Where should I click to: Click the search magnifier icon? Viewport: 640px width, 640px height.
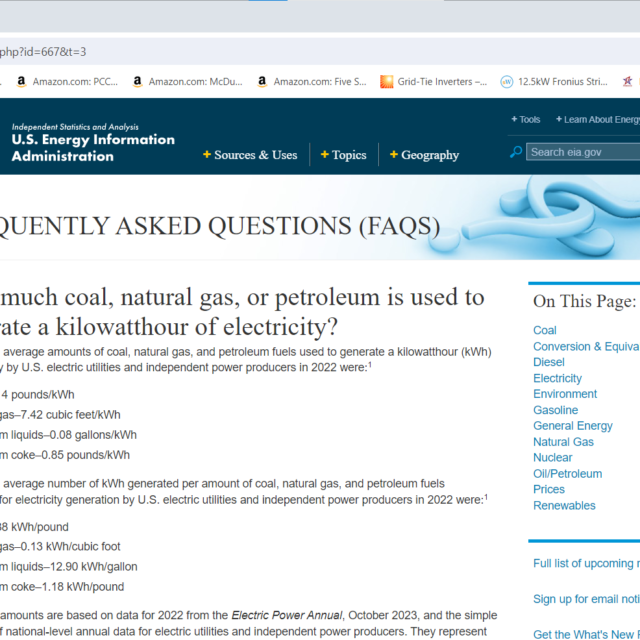tap(516, 152)
